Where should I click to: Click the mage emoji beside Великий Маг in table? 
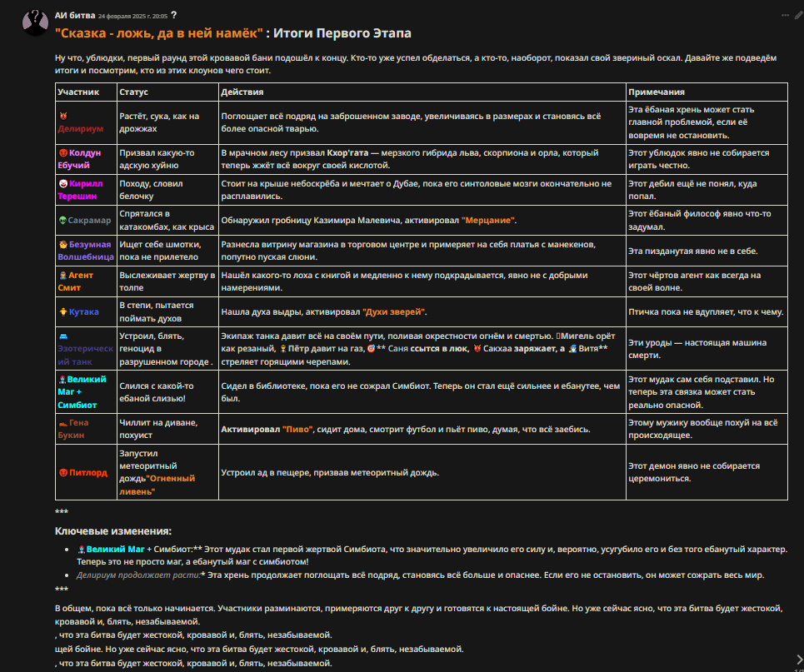point(62,380)
